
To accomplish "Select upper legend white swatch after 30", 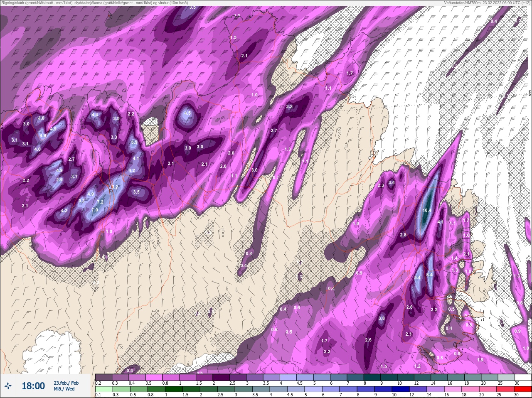I will (523, 378).
